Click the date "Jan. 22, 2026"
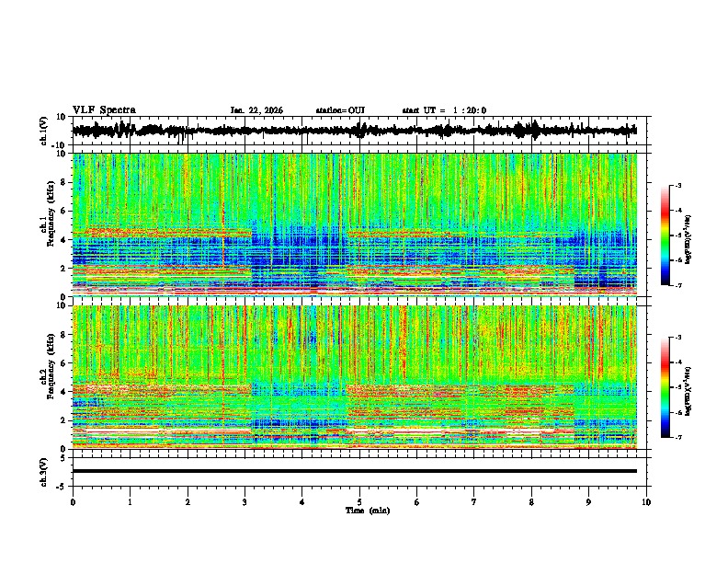 256,110
